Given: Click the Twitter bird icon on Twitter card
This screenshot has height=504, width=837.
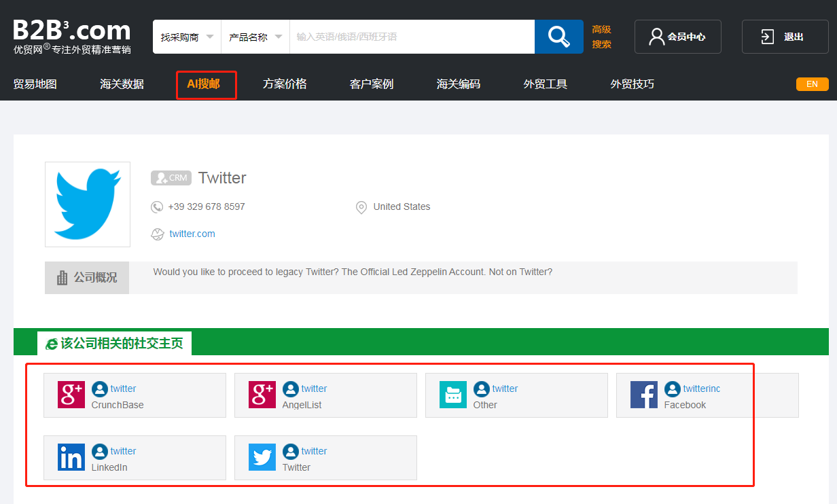Looking at the screenshot, I should click(262, 457).
